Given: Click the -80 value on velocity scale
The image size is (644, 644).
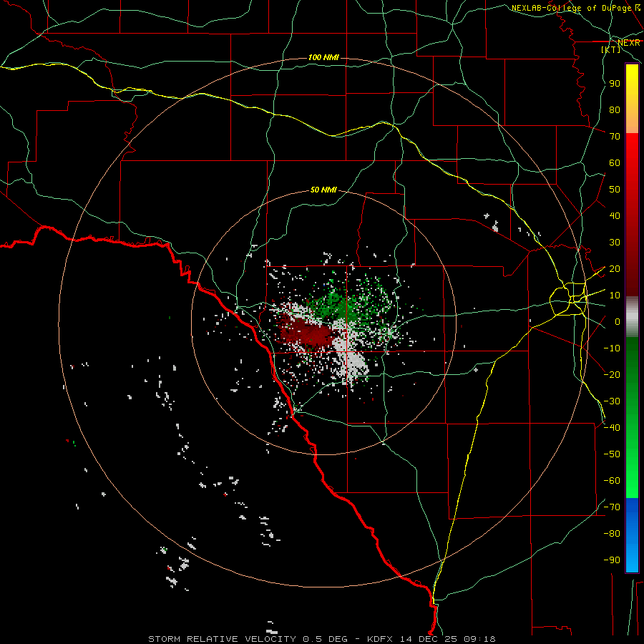Looking at the screenshot, I should [612, 534].
